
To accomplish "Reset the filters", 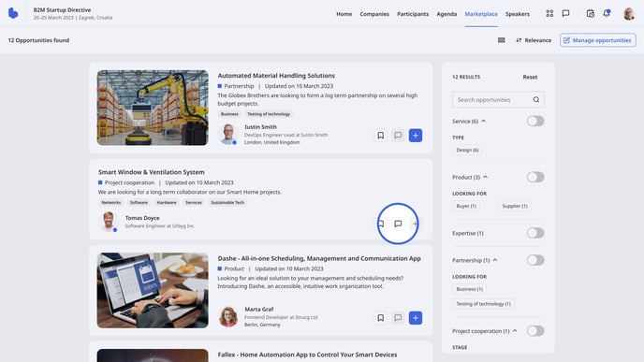I will click(530, 77).
